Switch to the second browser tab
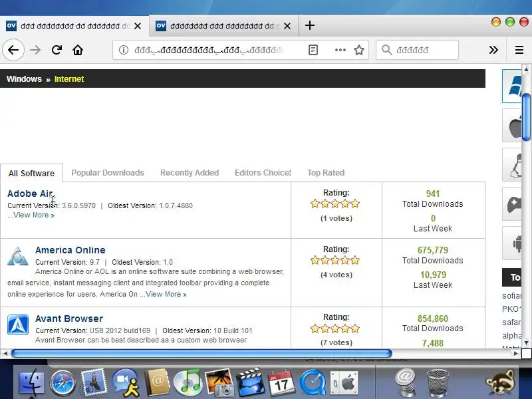The height and width of the screenshot is (399, 532). point(224,26)
